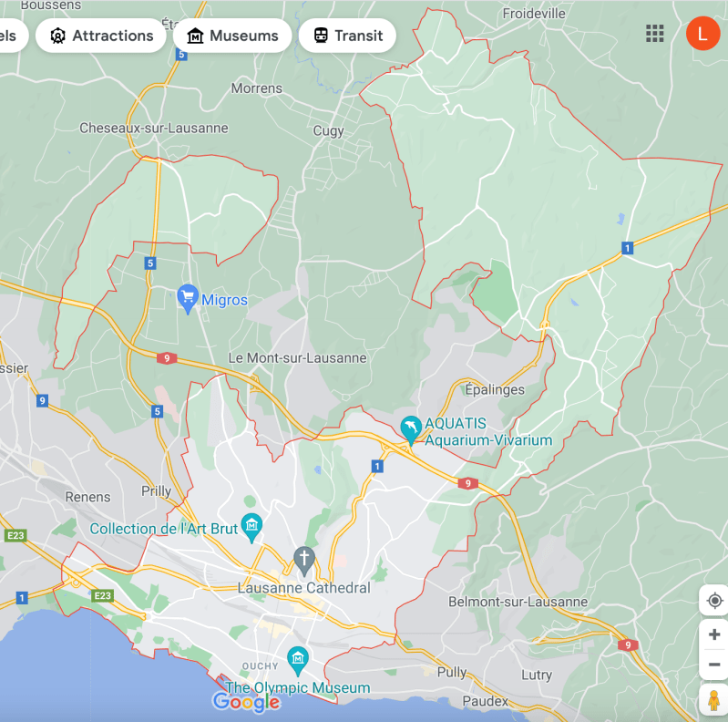Viewport: 728px width, 722px height.
Task: Click the Google logo on the map
Action: pyautogui.click(x=246, y=702)
